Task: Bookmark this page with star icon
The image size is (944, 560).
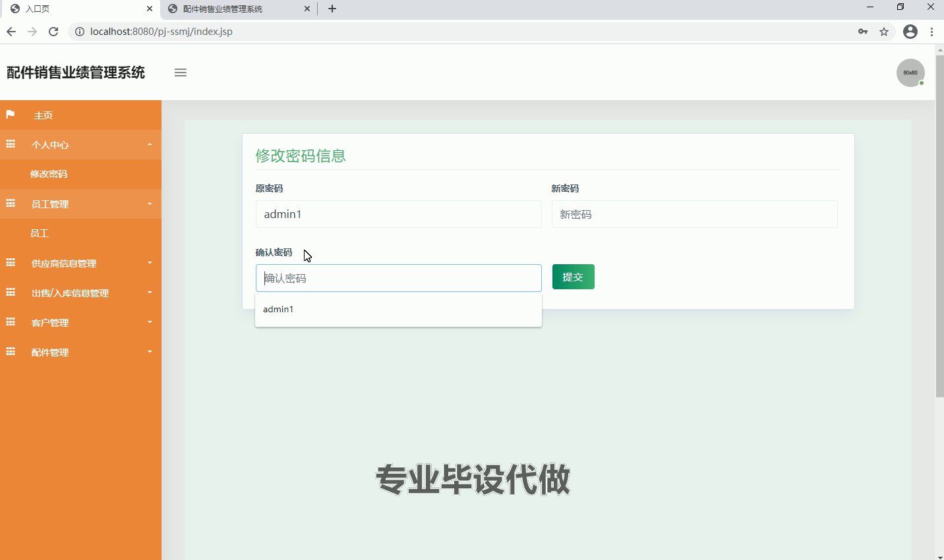Action: [x=884, y=32]
